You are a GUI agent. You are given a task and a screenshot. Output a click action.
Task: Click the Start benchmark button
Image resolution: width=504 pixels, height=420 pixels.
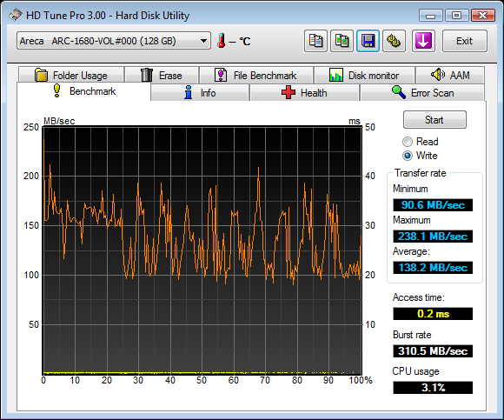pyautogui.click(x=434, y=120)
